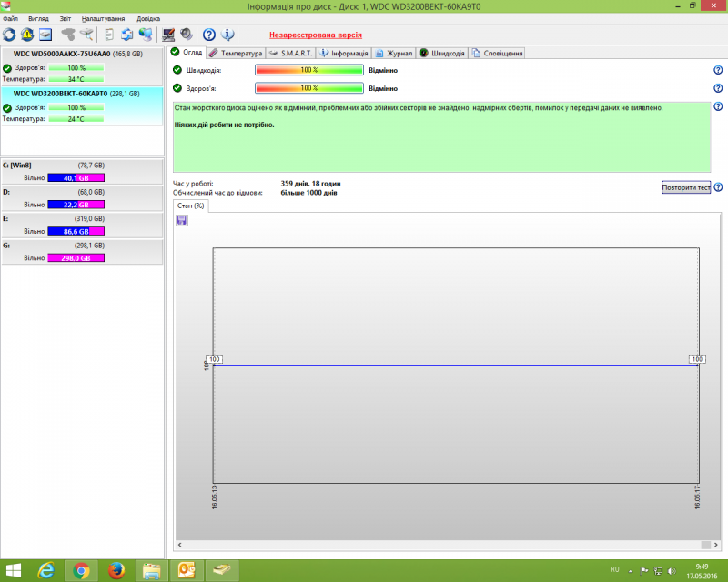Click the refresh disk information icon
This screenshot has width=728, height=582.
[x=10, y=35]
